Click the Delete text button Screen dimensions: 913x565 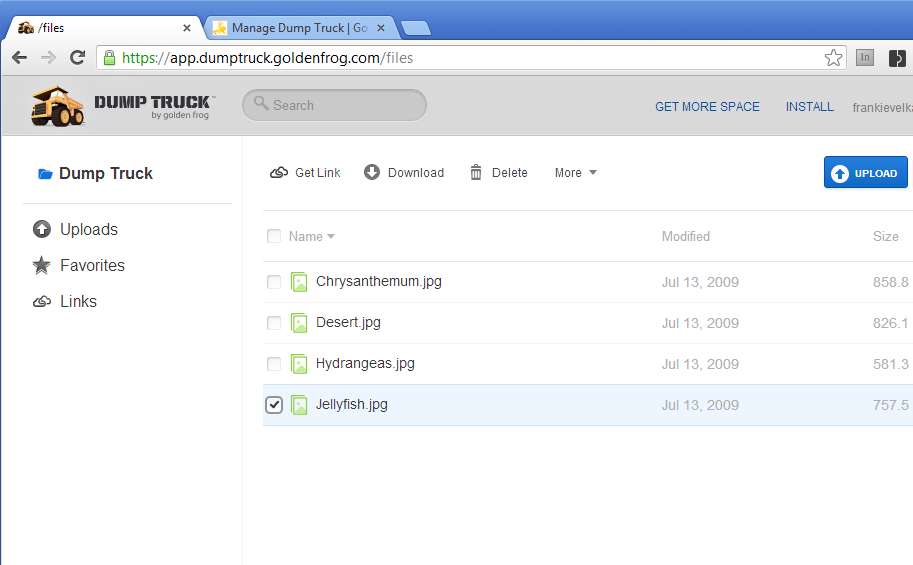(x=509, y=172)
